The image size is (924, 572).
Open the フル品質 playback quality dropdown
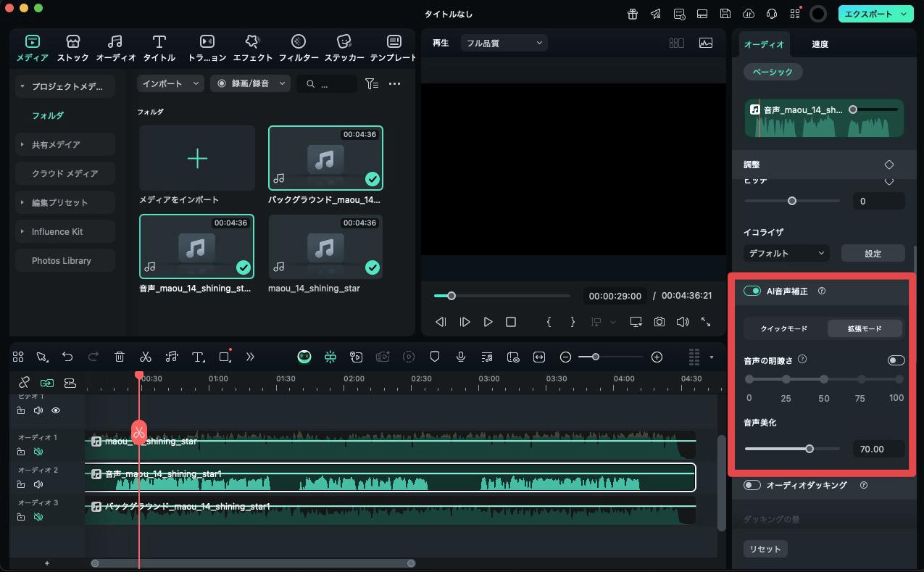(503, 42)
